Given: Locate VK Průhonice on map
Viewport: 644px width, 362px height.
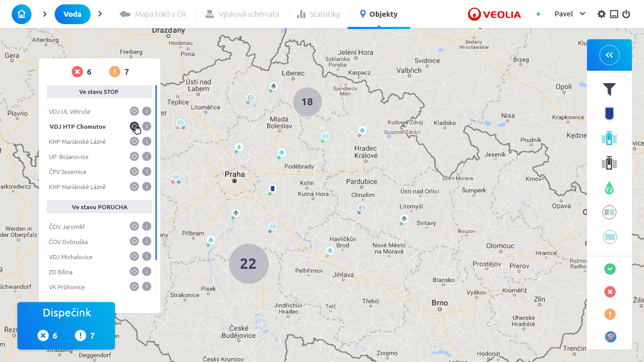Looking at the screenshot, I should (x=134, y=287).
